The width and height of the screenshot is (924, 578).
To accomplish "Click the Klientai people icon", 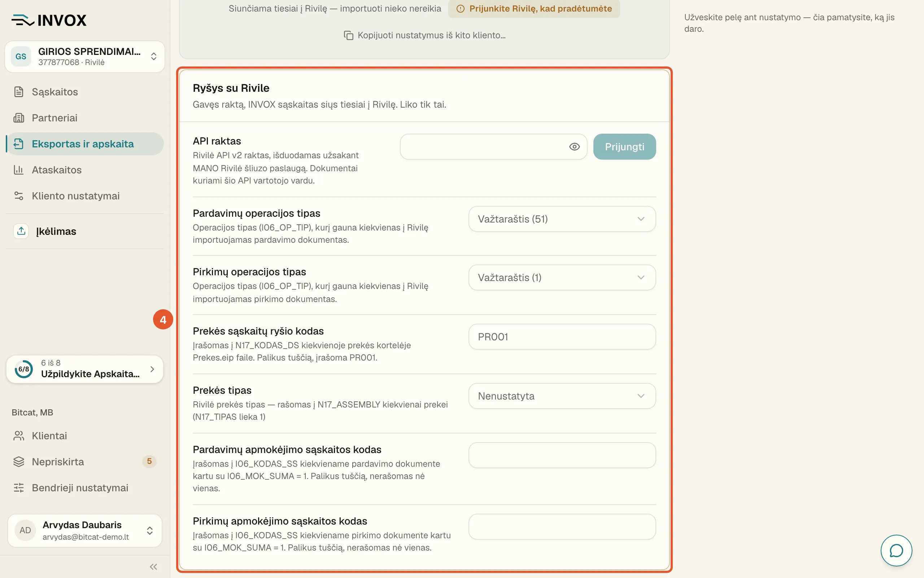I will coord(19,436).
